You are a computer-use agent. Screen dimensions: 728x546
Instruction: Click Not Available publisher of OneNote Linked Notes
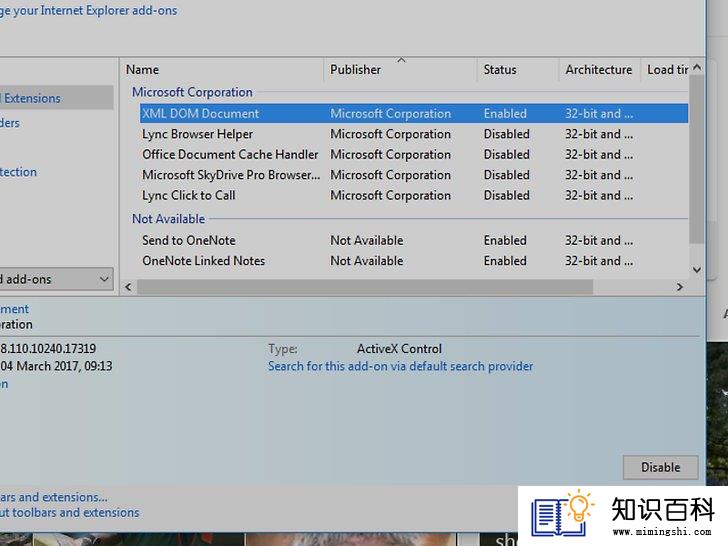click(367, 261)
